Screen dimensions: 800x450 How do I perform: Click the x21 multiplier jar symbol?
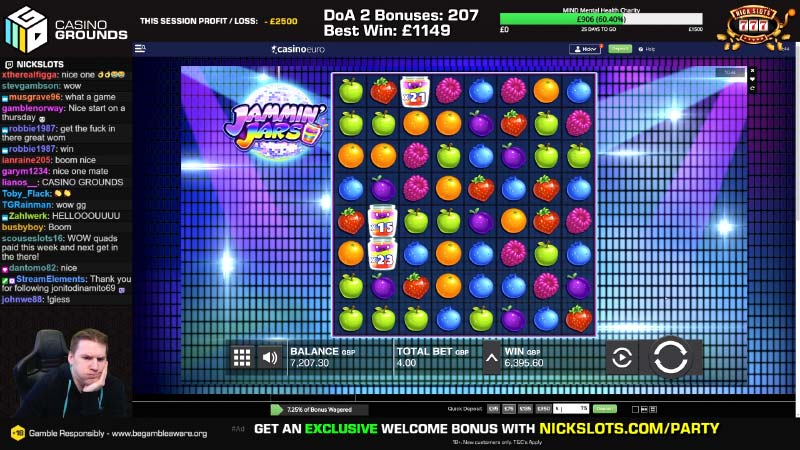pyautogui.click(x=415, y=92)
